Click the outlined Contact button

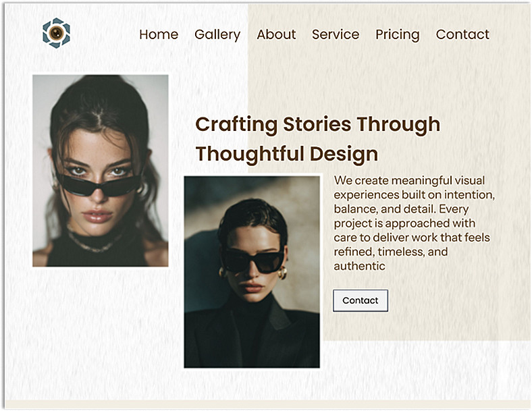click(361, 300)
